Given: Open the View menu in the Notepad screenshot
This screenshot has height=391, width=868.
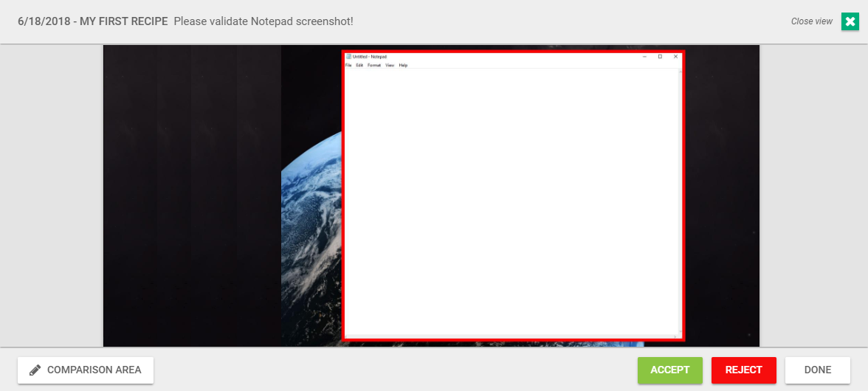Looking at the screenshot, I should [x=390, y=65].
